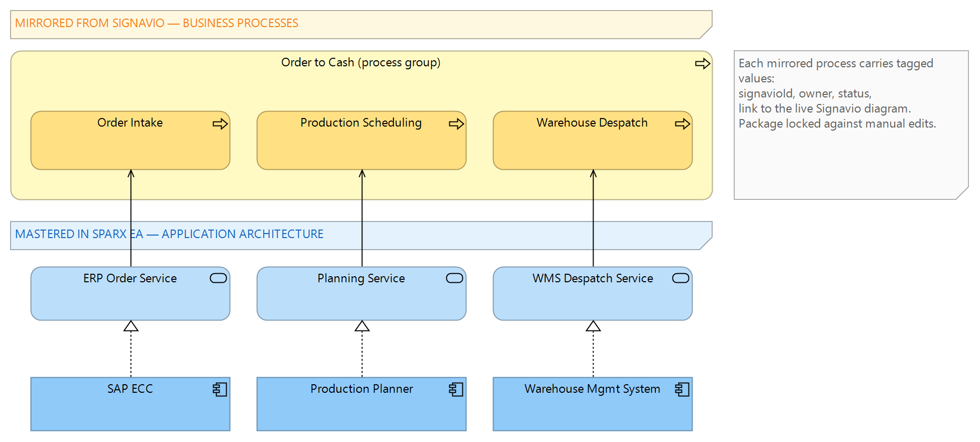Click the note about mirrored process tagged values
980x442 pixels.
pyautogui.click(x=851, y=125)
